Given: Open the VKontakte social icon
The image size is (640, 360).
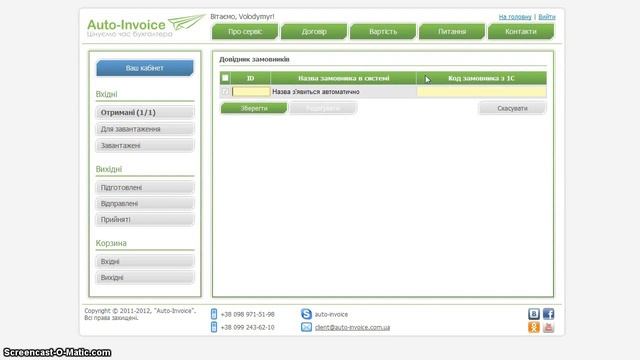Looking at the screenshot, I should (x=533, y=314).
